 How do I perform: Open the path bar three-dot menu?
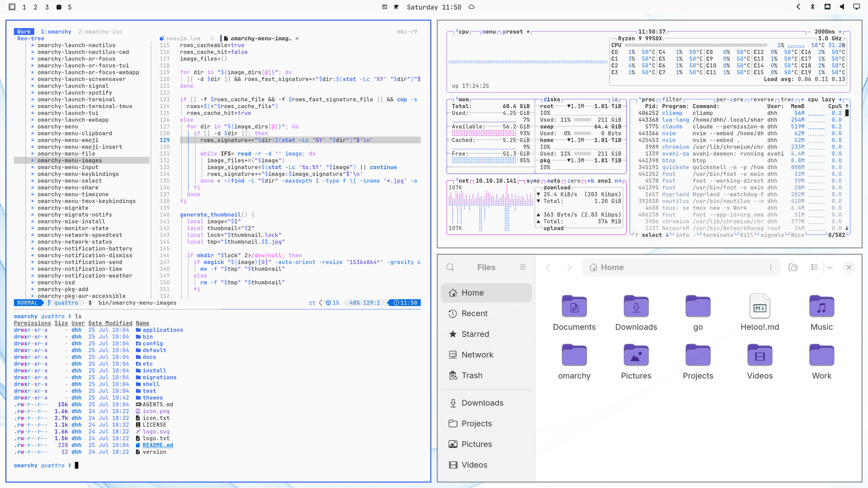click(771, 267)
